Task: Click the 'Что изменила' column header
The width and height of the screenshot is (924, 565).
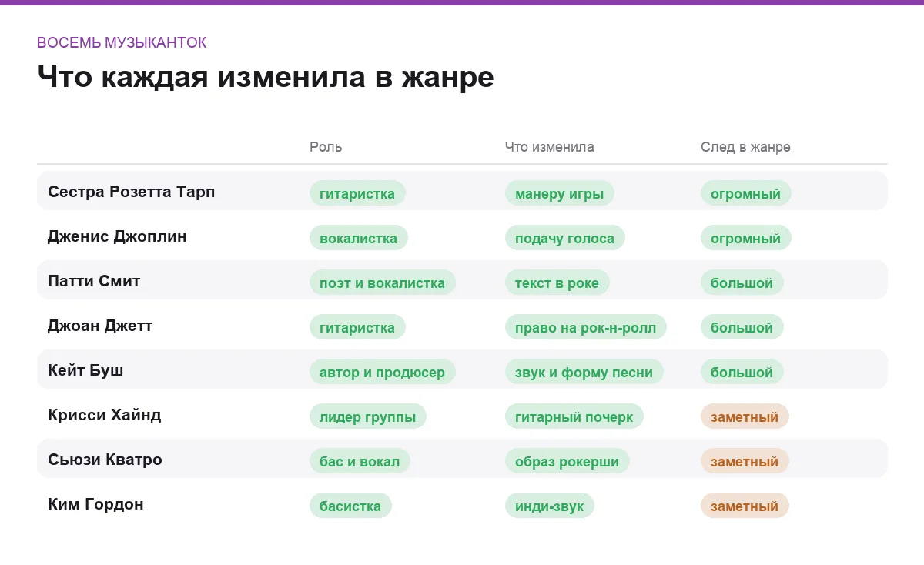Action: click(x=550, y=147)
